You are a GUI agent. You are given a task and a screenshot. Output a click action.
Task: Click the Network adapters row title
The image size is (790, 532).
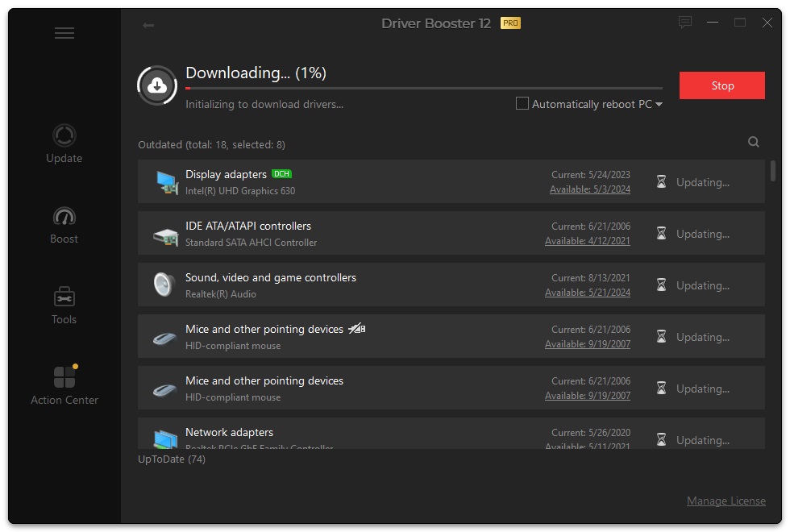pos(229,432)
